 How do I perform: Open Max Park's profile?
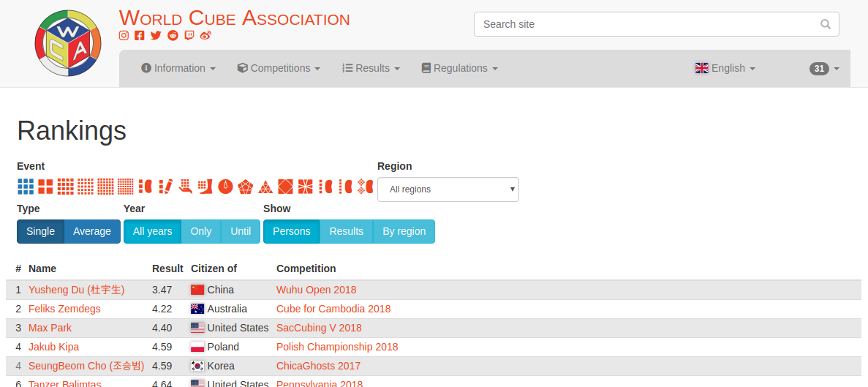pos(50,328)
